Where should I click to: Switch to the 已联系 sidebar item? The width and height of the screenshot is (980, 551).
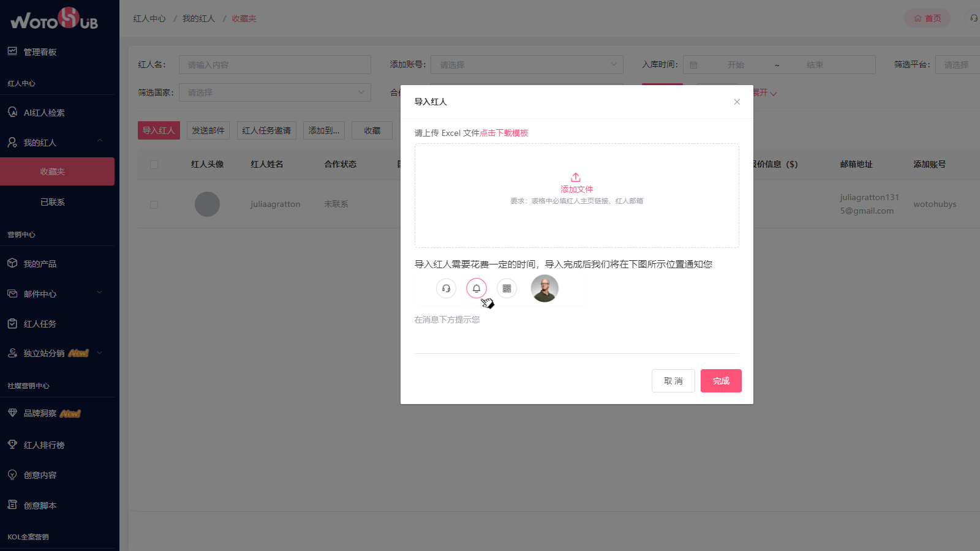click(53, 201)
